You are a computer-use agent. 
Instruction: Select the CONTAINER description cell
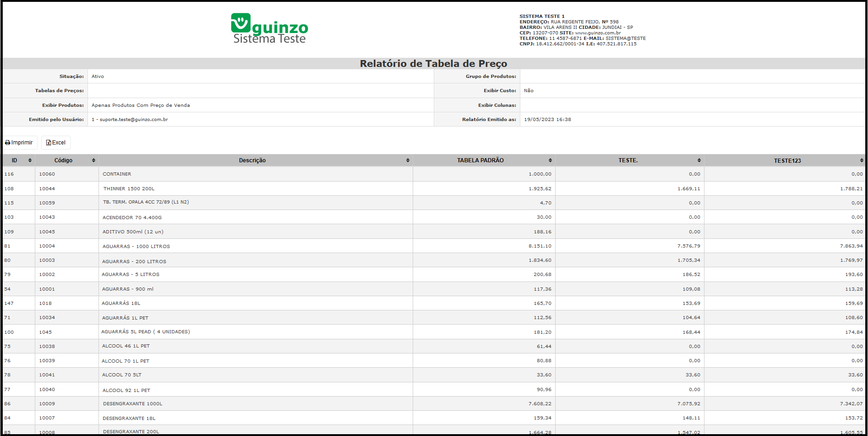coord(117,174)
